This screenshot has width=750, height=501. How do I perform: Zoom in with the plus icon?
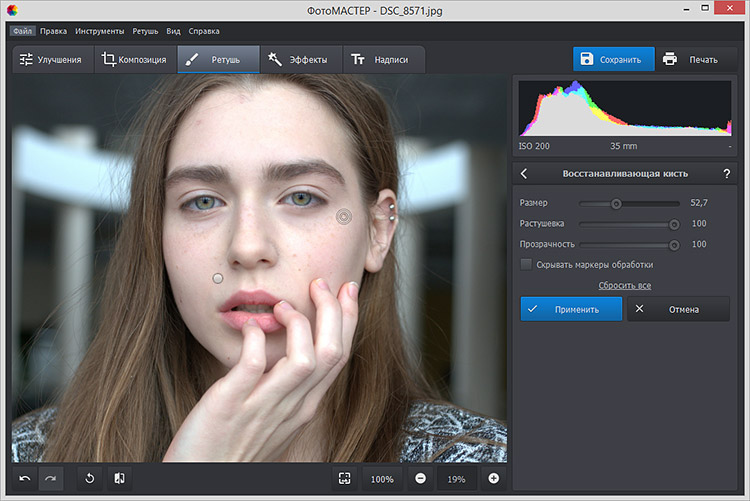tap(493, 479)
